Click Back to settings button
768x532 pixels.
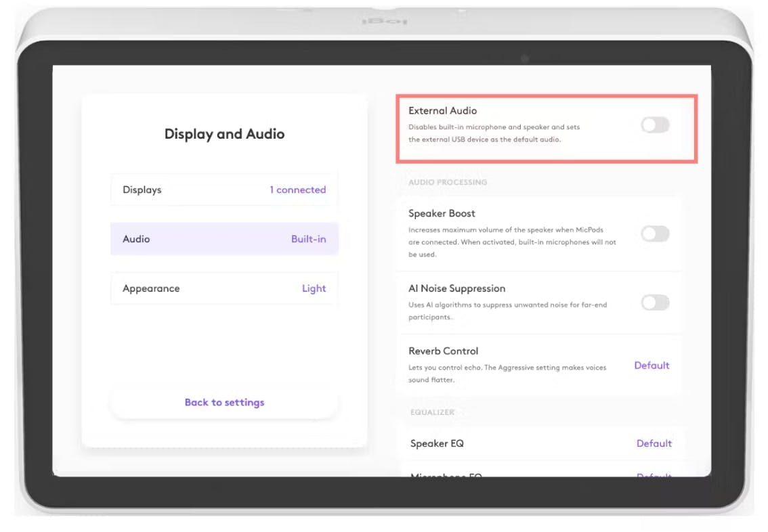224,402
